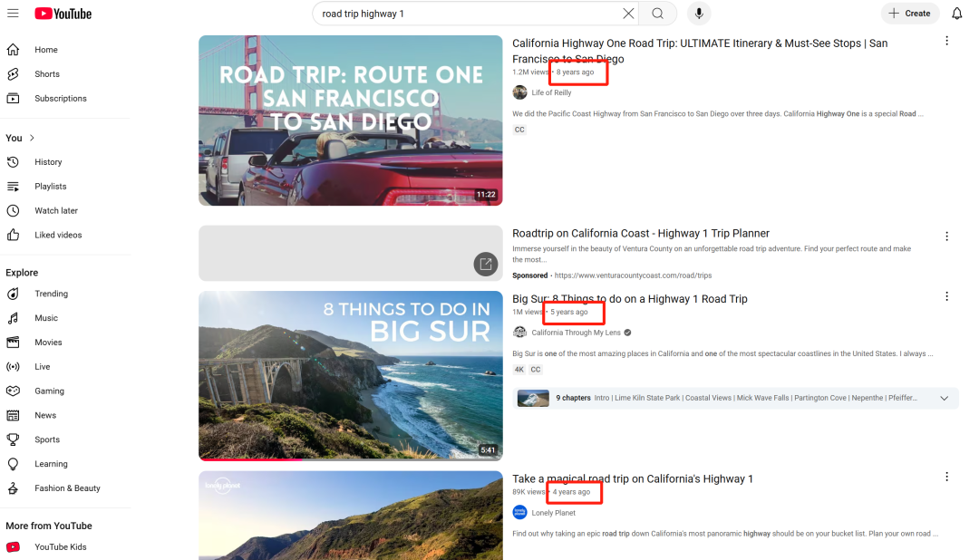Open Lonely Planet channel link
The height and width of the screenshot is (560, 979).
tap(553, 513)
